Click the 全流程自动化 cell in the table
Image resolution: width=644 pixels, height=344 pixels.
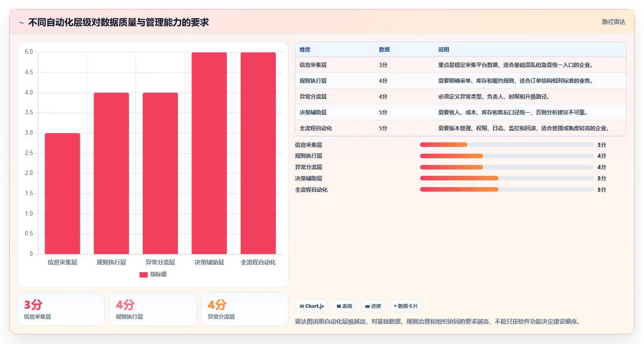[316, 128]
